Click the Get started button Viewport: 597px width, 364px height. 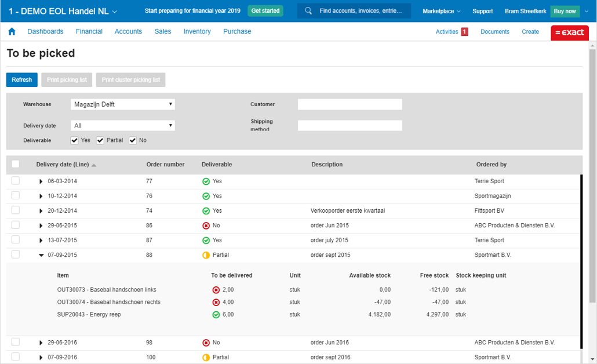(x=265, y=11)
